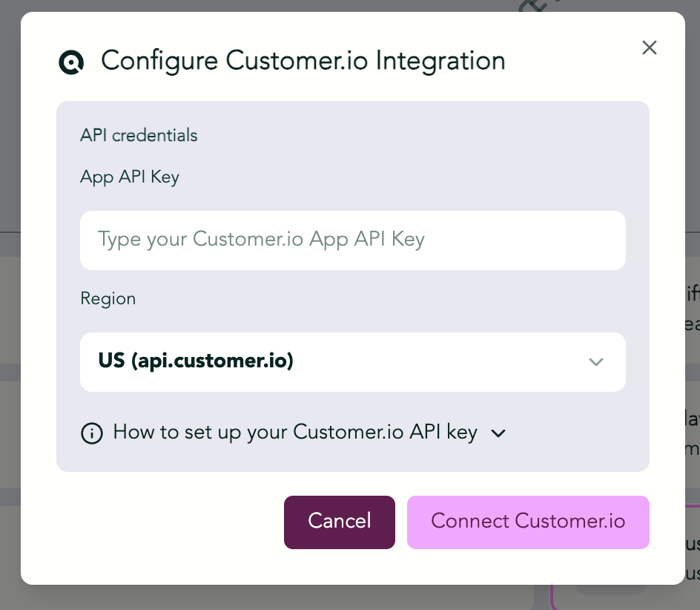Click the Cancel button
Screen dimensions: 700x610
click(340, 522)
